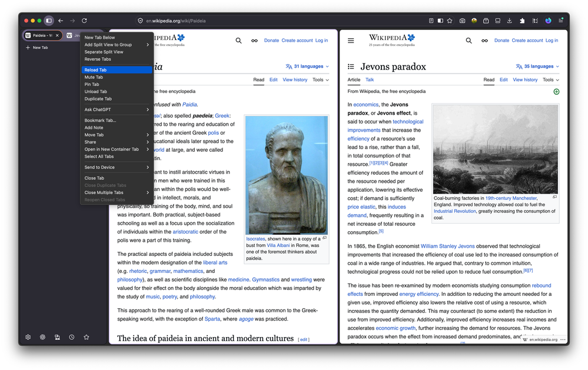
Task: Expand the 35 languages dropdown
Action: [537, 66]
